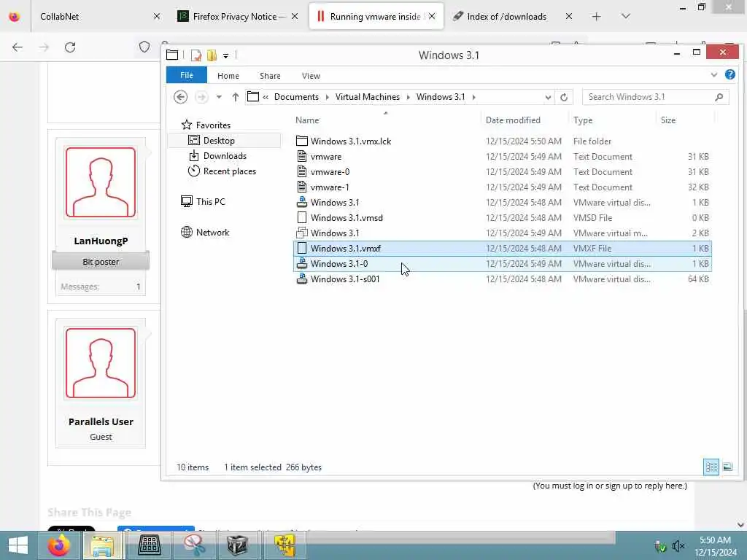Switch to the View ribbon tab
The height and width of the screenshot is (560, 747).
311,76
